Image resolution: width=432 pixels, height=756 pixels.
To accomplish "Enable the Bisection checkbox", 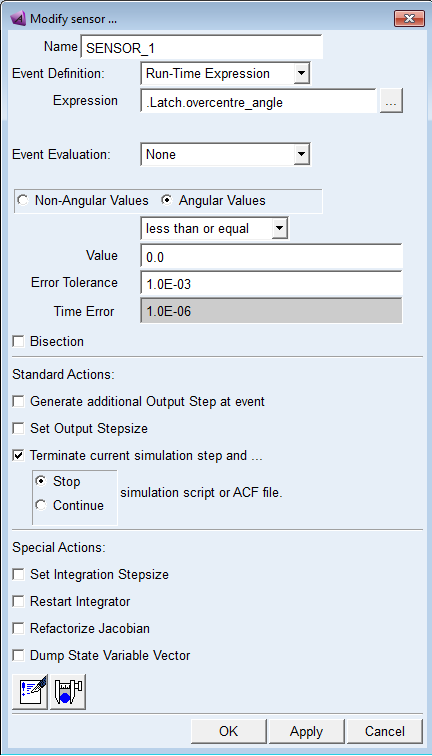I will click(x=18, y=341).
